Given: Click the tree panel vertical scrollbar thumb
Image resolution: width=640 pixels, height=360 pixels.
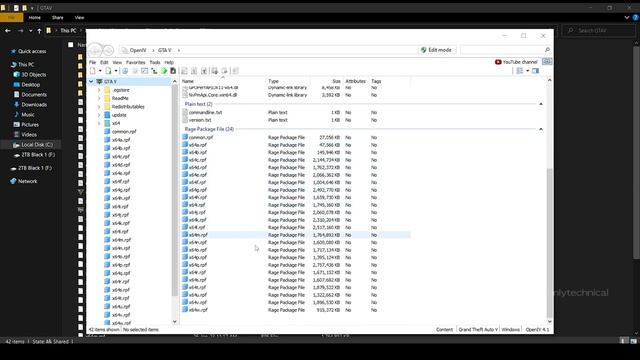Looking at the screenshot, I should pyautogui.click(x=175, y=191).
